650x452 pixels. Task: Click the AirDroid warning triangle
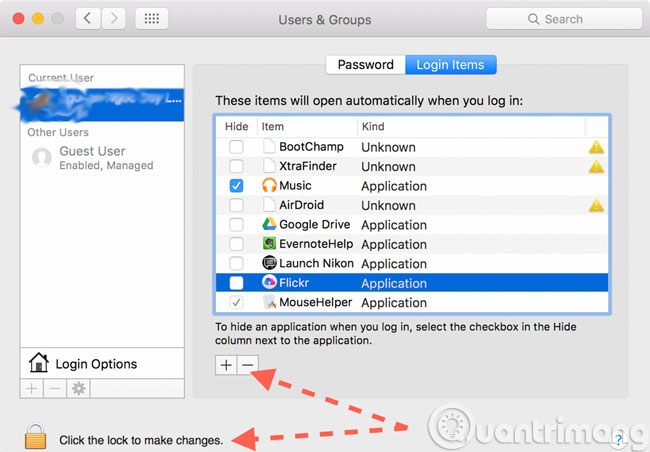click(596, 205)
